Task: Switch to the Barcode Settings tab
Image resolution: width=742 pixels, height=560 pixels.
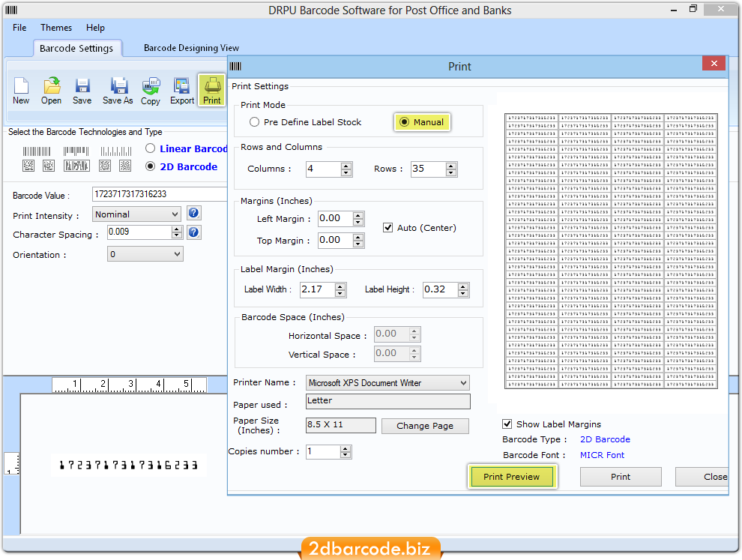Action: pos(76,48)
